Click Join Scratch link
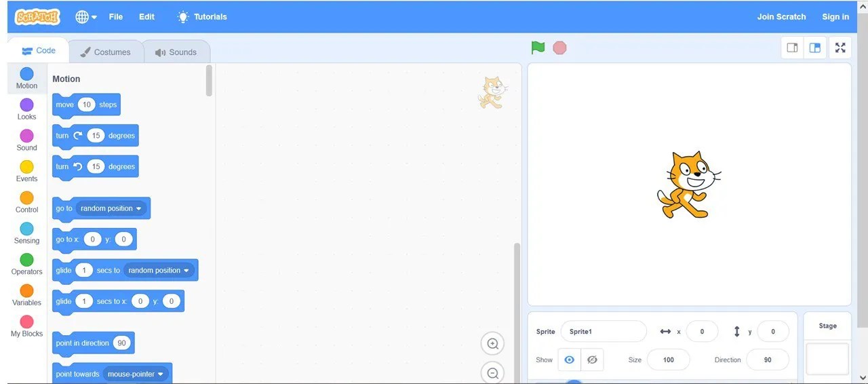The width and height of the screenshot is (868, 384). click(781, 17)
